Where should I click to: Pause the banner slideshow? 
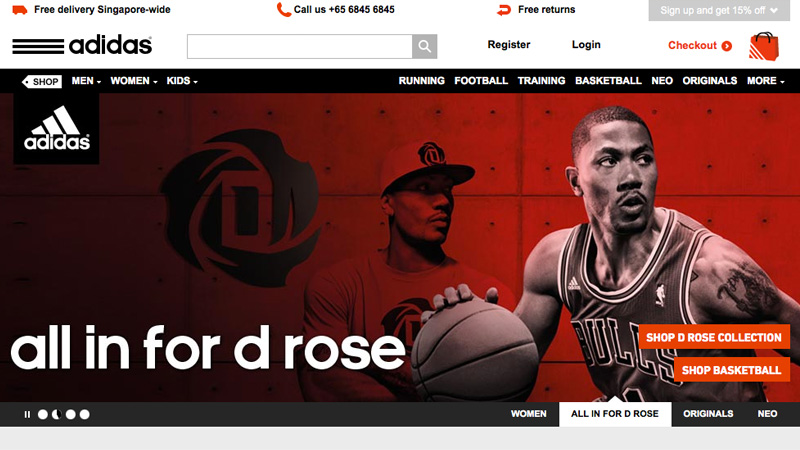tap(27, 414)
